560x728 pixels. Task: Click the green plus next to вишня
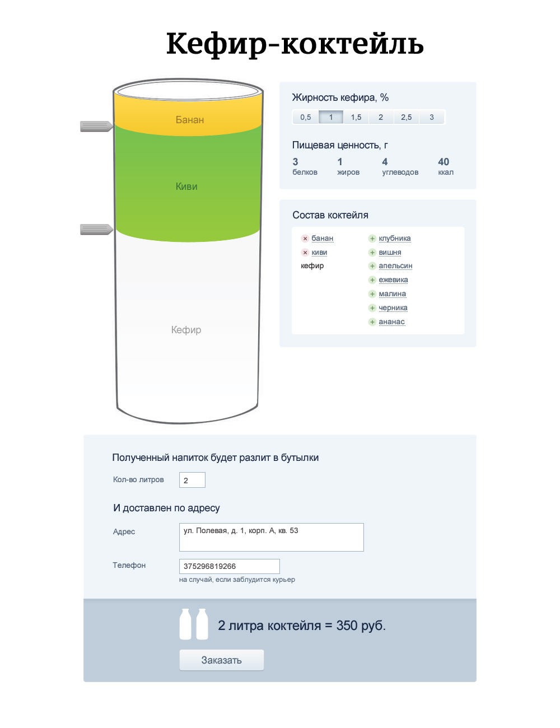click(x=372, y=253)
